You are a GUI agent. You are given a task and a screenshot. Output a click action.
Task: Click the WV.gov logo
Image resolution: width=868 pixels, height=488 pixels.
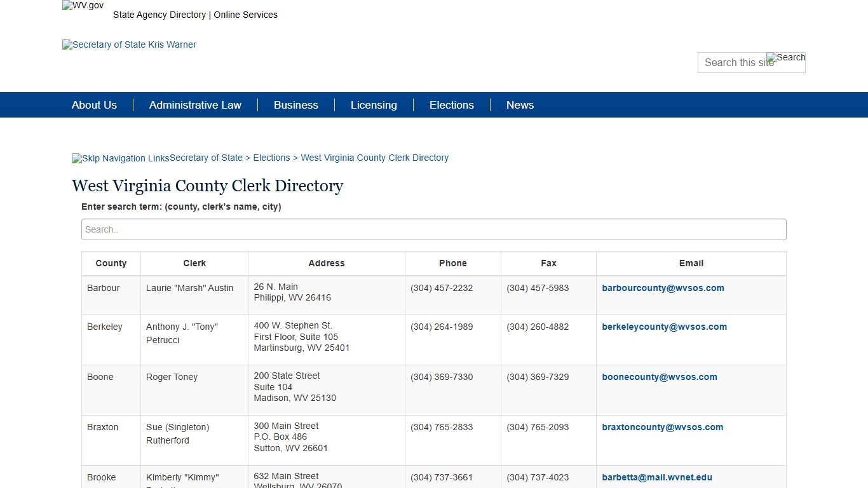83,5
